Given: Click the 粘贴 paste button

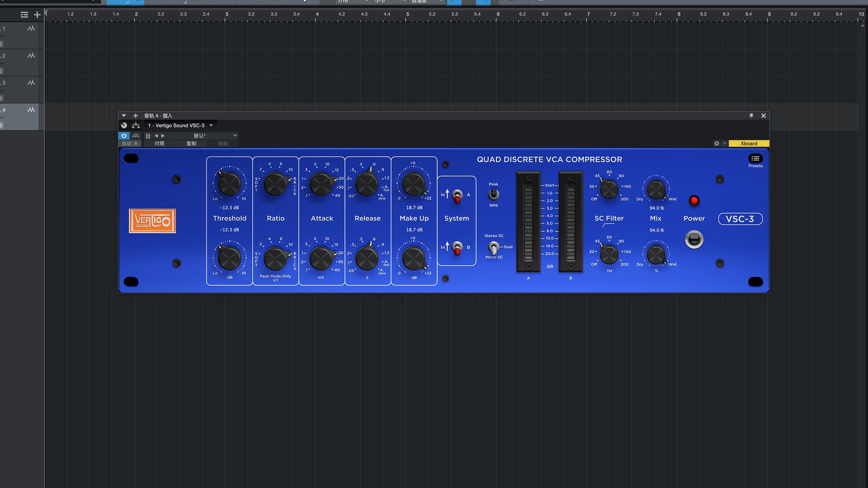Looking at the screenshot, I should pos(223,143).
